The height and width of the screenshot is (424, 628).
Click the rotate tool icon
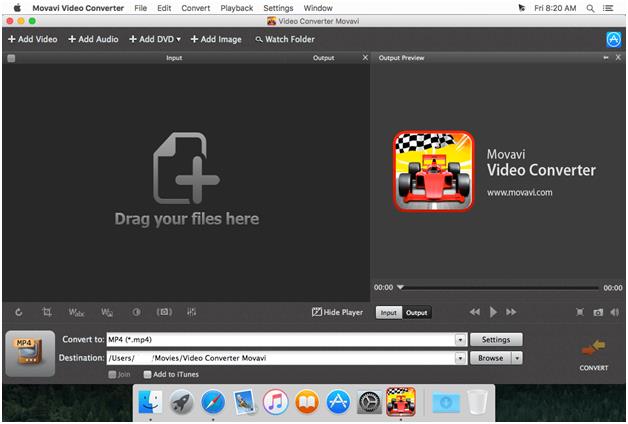coord(18,312)
